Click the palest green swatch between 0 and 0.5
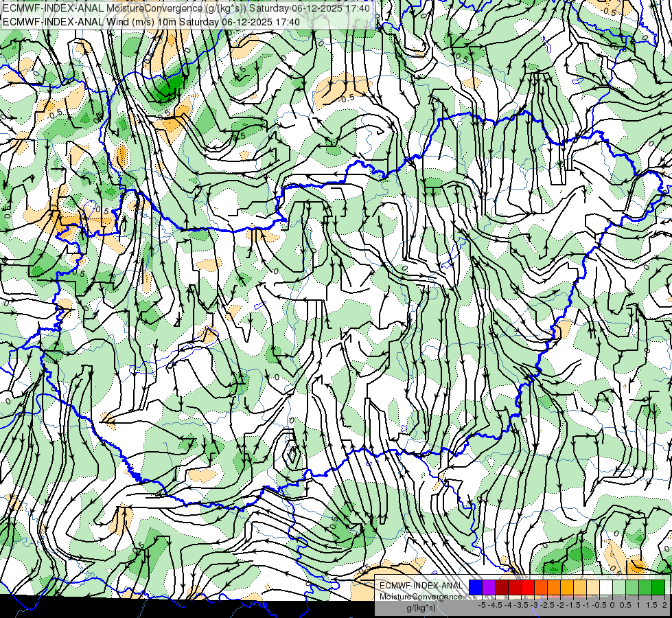The height and width of the screenshot is (618, 672). click(619, 587)
